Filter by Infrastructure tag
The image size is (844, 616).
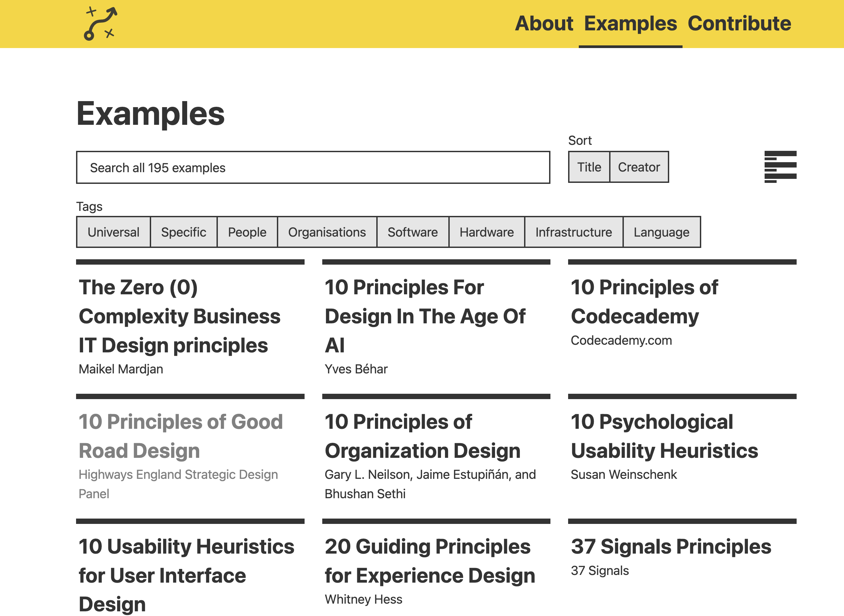[x=574, y=232]
